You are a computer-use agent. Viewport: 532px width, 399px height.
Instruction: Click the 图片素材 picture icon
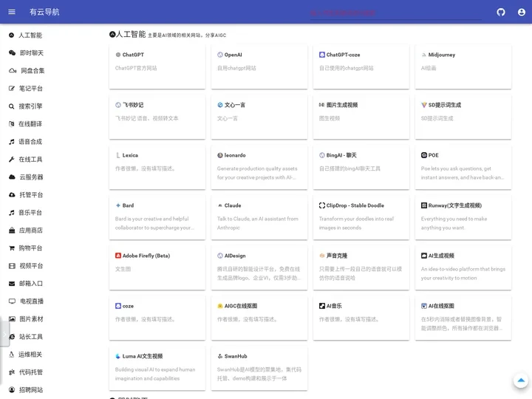click(13, 319)
